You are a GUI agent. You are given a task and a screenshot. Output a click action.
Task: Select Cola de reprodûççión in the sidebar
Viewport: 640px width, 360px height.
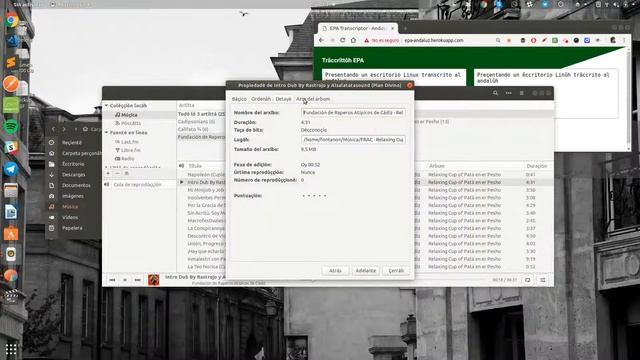pos(137,185)
